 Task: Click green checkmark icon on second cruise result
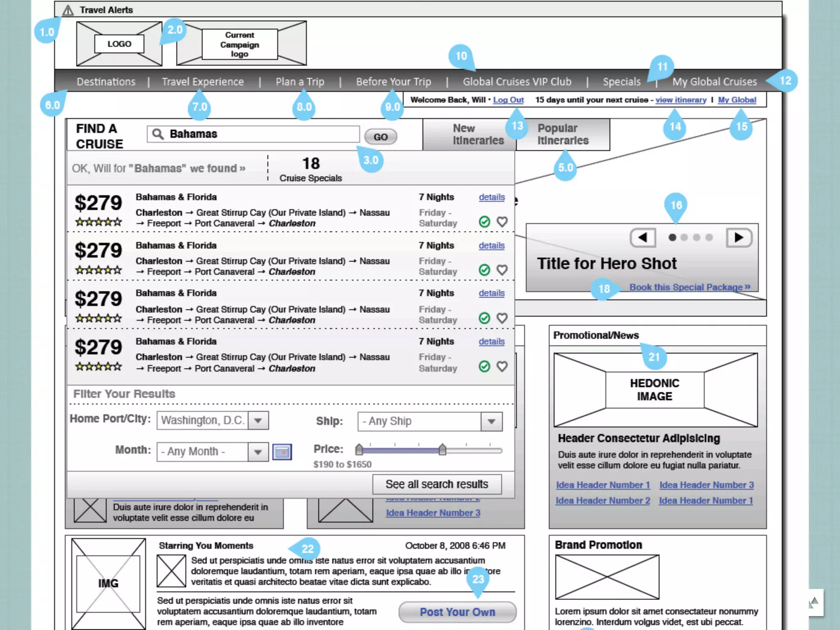[484, 270]
